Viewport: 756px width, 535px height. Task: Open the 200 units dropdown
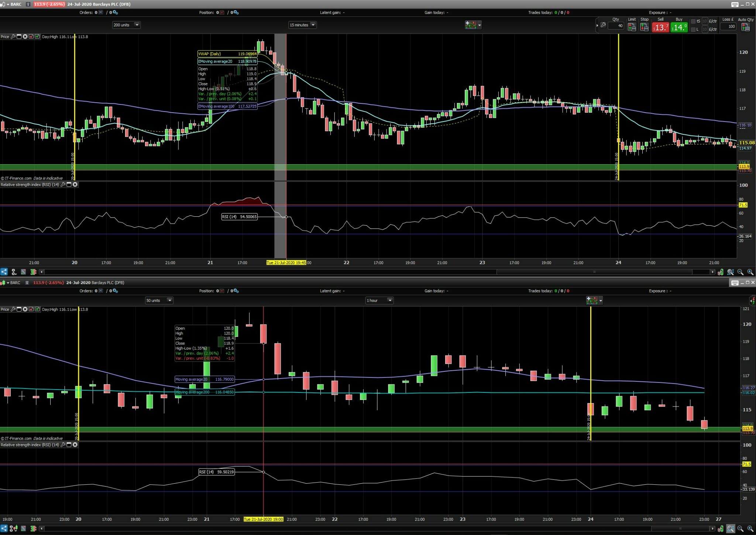coord(137,25)
